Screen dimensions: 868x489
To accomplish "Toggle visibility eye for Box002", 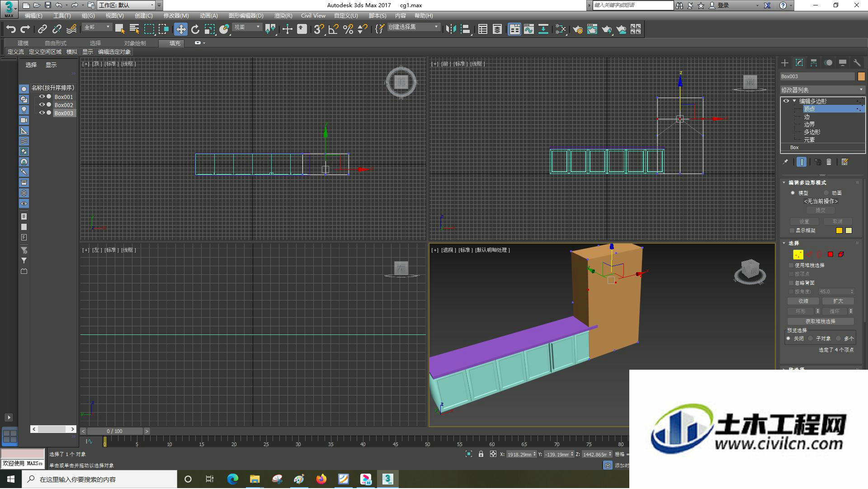I will pos(42,105).
